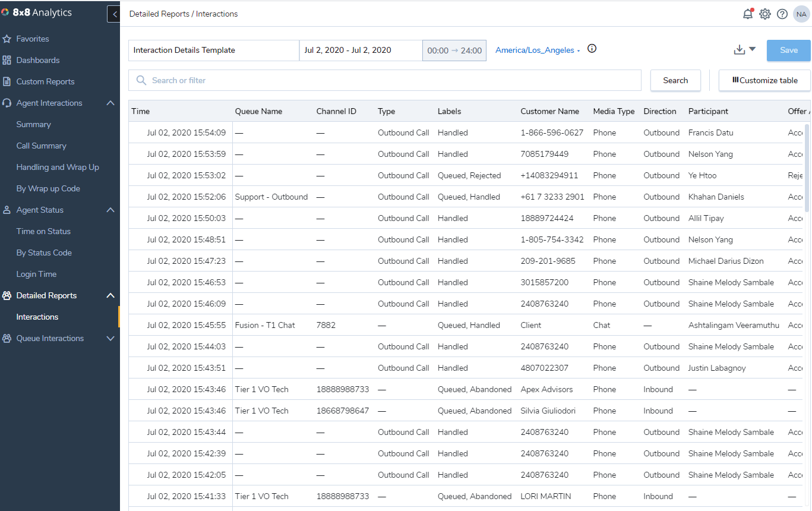Click the Type column header
This screenshot has width=812, height=511.
tap(386, 111)
